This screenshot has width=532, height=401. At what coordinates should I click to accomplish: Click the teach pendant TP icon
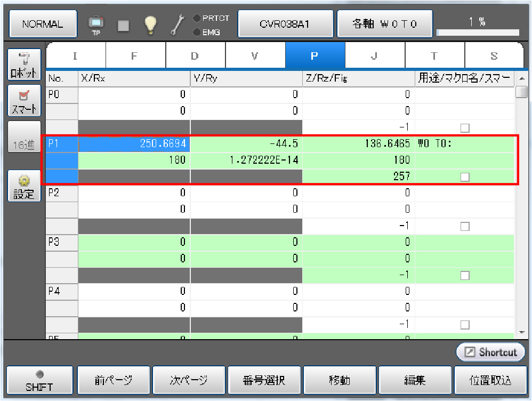click(x=96, y=25)
